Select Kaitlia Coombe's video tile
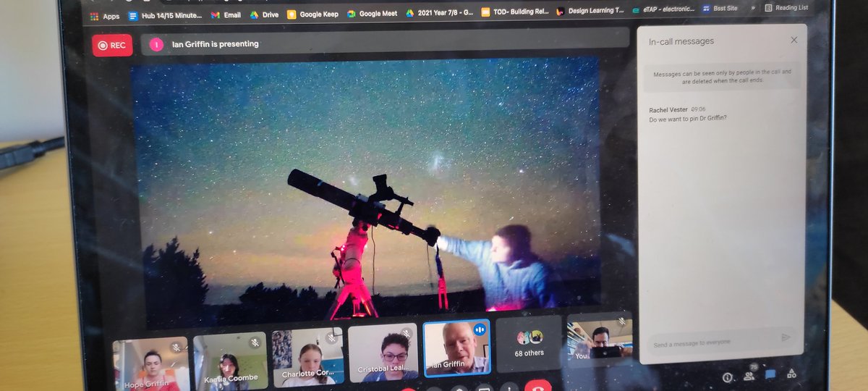 pos(230,360)
